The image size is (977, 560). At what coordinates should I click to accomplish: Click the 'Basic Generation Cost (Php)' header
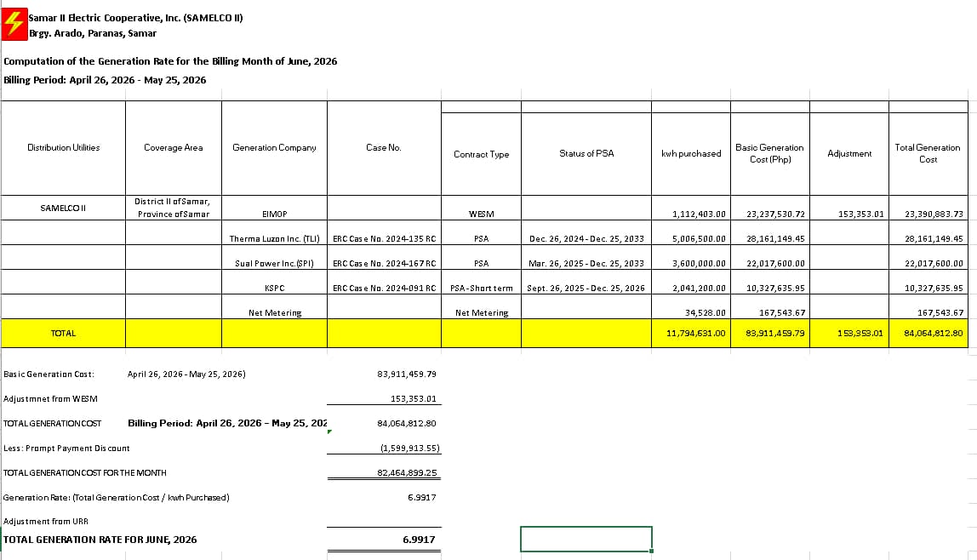pyautogui.click(x=770, y=153)
